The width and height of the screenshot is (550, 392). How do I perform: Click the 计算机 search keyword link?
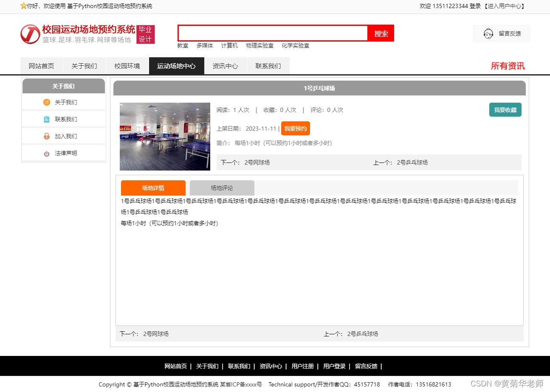229,45
